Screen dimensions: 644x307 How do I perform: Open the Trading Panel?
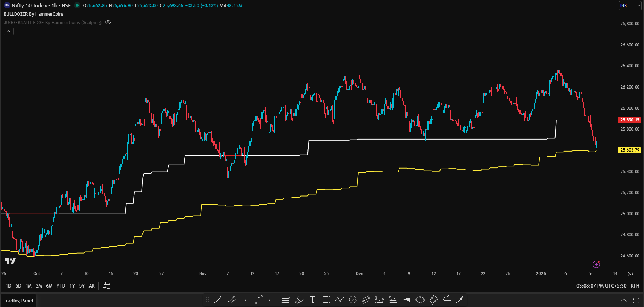click(x=18, y=301)
